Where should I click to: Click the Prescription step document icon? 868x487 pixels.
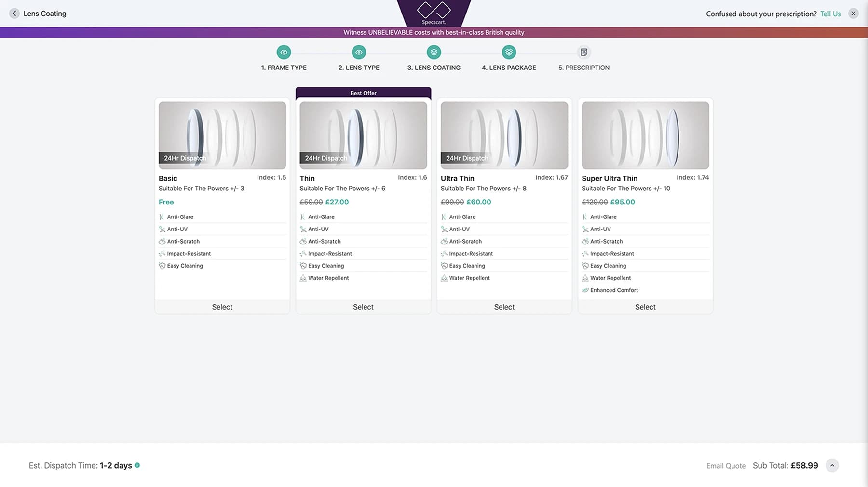[583, 52]
